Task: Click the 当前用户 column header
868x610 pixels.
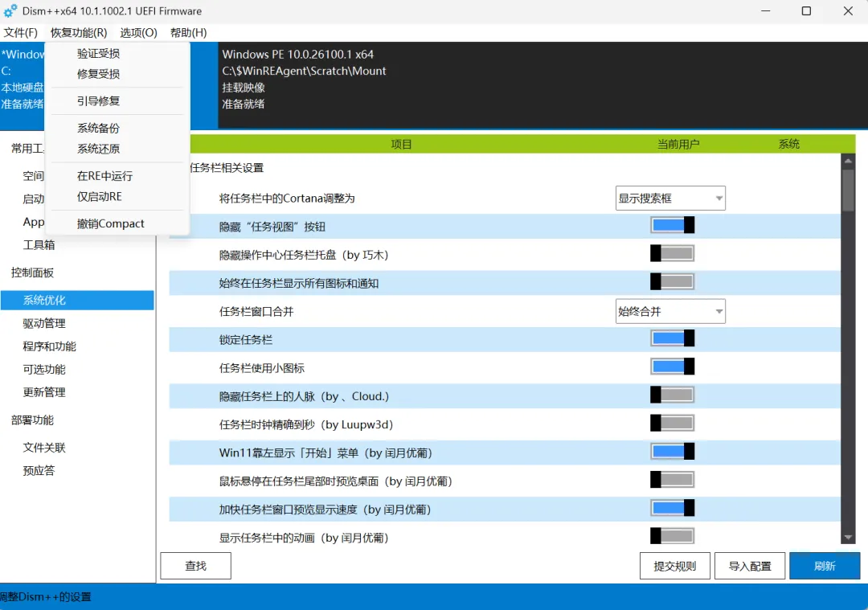Action: coord(678,144)
